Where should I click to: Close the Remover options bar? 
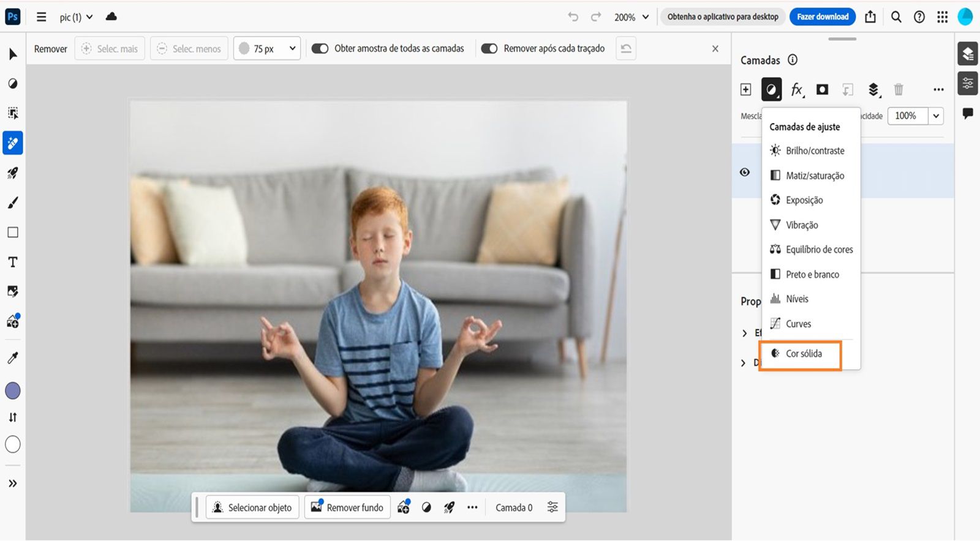pyautogui.click(x=715, y=48)
